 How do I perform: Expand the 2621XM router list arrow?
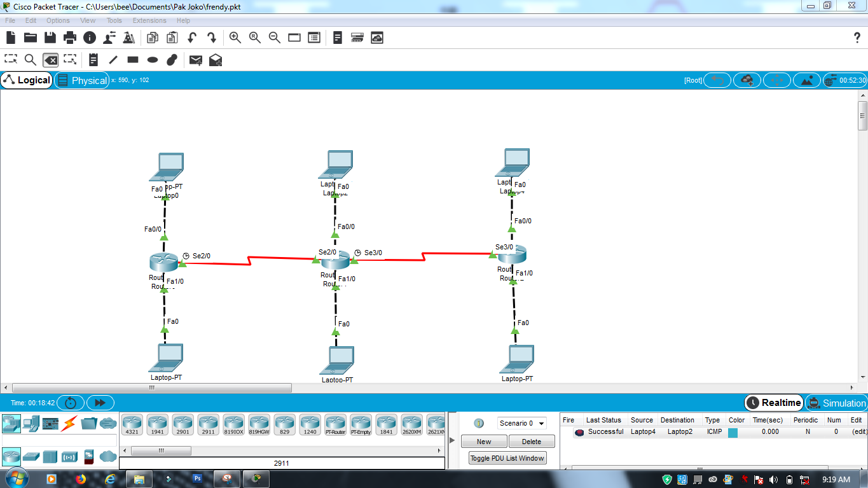tap(439, 450)
